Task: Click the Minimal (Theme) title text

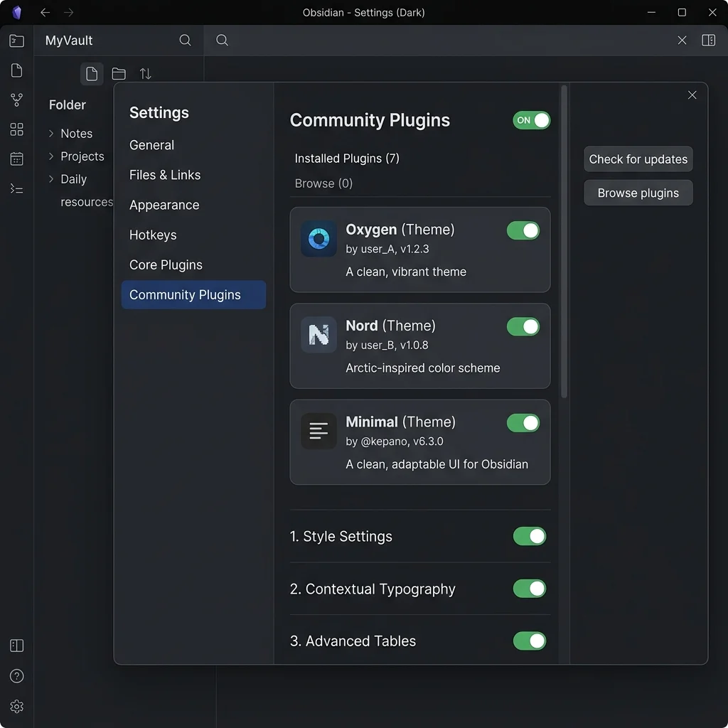Action: (x=401, y=422)
